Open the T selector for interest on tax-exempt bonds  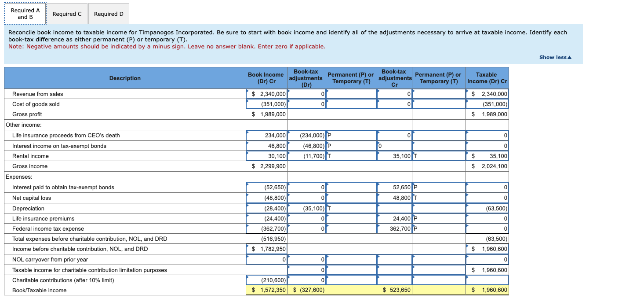point(351,145)
